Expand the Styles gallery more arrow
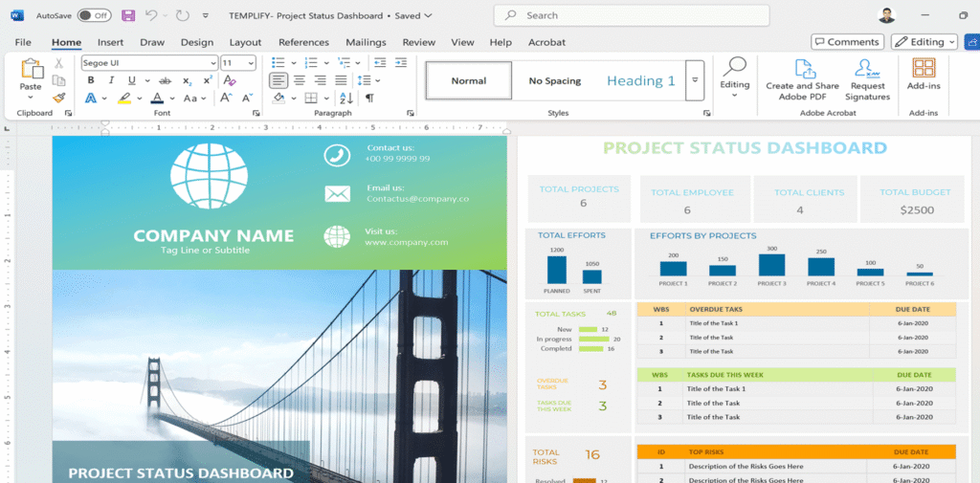 tap(696, 80)
